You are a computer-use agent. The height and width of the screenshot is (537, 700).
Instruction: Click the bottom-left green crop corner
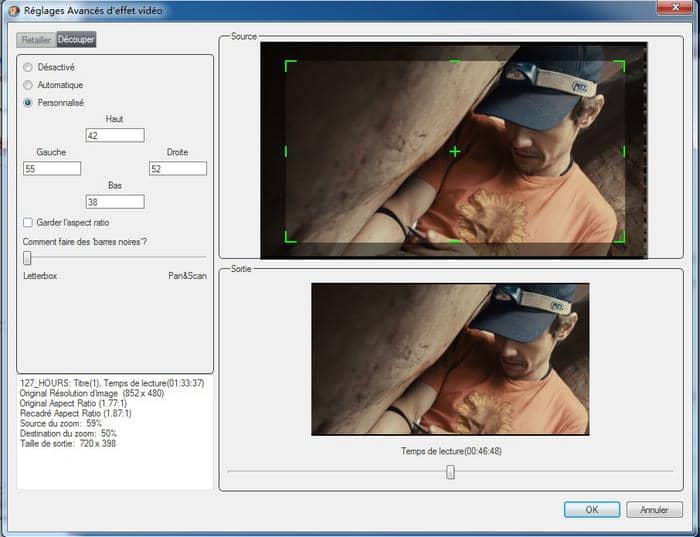(291, 237)
